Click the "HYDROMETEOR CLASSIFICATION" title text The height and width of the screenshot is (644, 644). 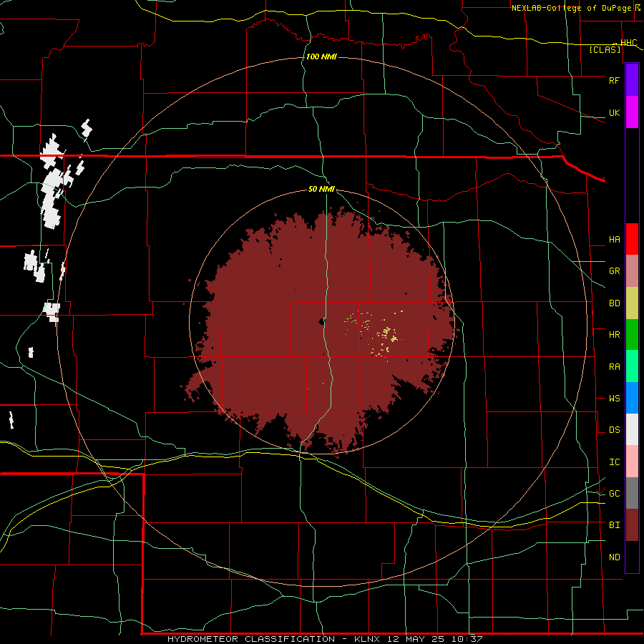click(x=251, y=639)
